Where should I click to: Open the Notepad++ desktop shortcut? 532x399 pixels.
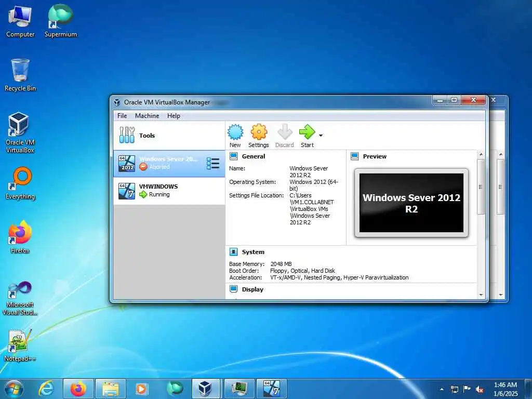(20, 345)
